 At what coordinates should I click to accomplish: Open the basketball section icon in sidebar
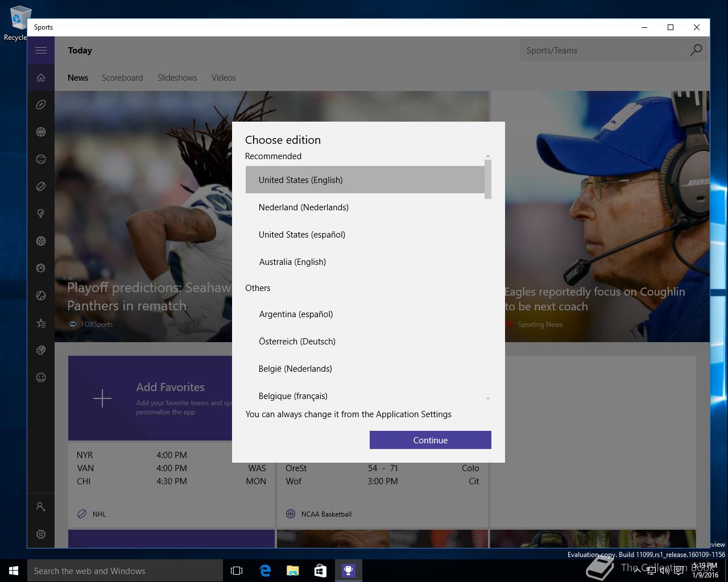click(41, 132)
